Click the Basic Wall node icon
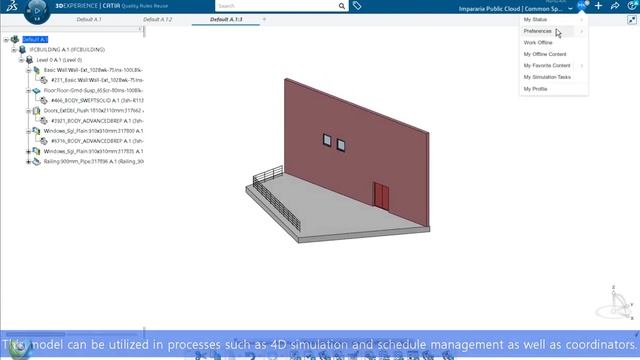The image size is (640, 360). tap(37, 70)
